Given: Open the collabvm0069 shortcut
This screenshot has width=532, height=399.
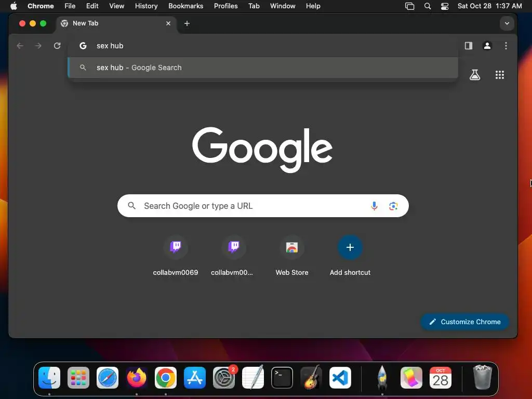Looking at the screenshot, I should (176, 256).
